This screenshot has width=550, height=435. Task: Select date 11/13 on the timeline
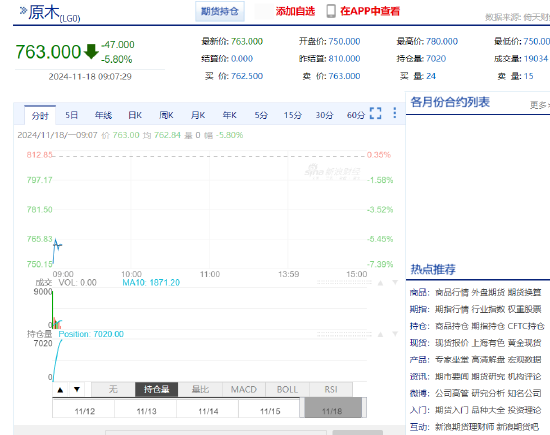(x=147, y=411)
